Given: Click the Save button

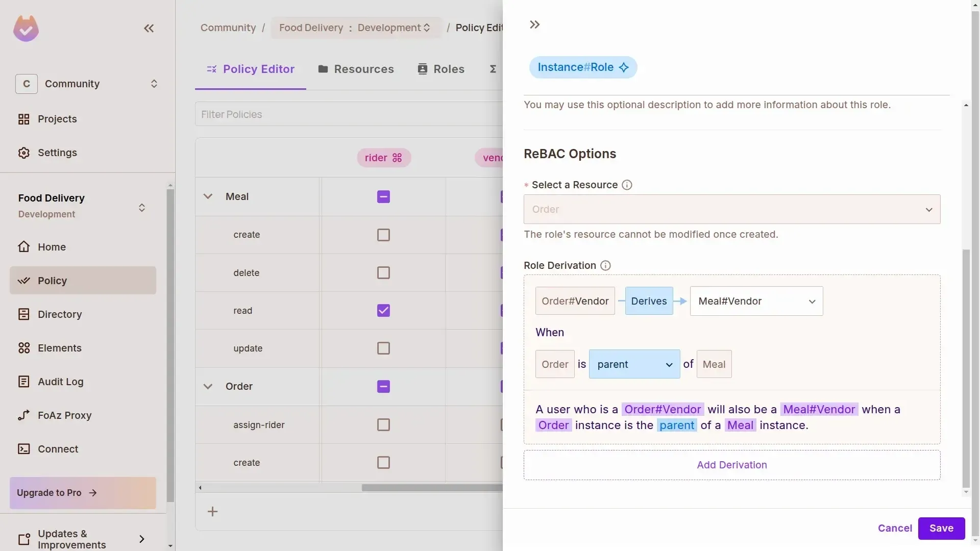Looking at the screenshot, I should [941, 529].
